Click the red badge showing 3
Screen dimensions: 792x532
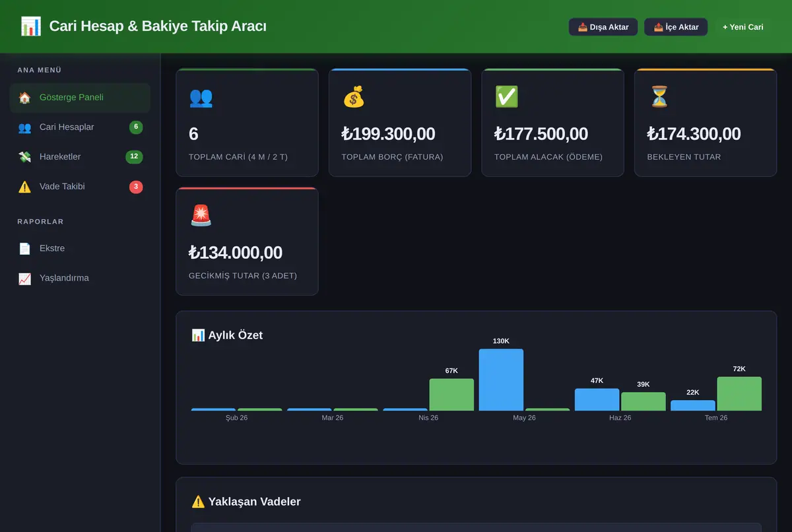136,187
